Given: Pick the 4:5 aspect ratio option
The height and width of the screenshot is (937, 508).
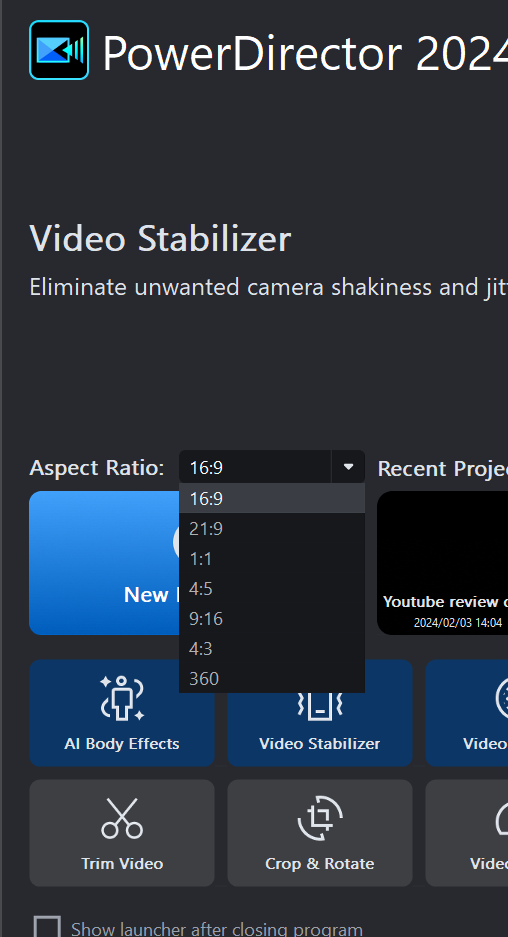Looking at the screenshot, I should pyautogui.click(x=272, y=589).
